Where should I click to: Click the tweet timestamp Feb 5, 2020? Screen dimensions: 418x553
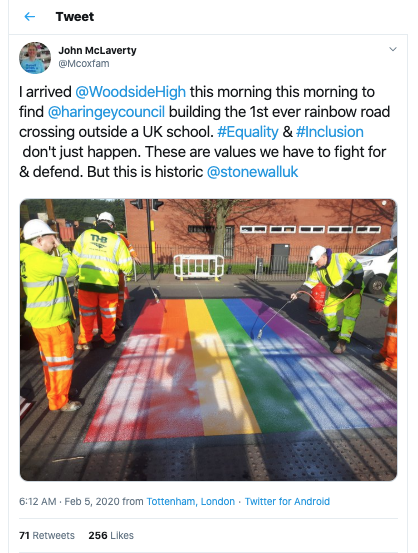click(92, 502)
